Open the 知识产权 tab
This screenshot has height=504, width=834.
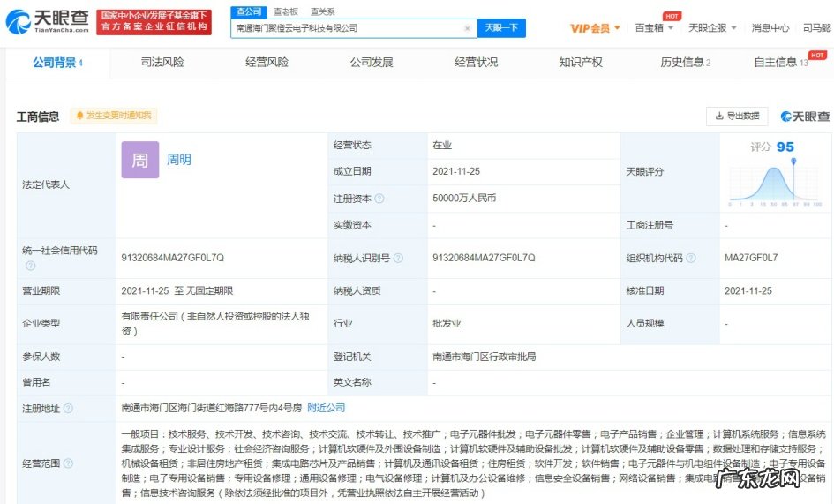581,63
